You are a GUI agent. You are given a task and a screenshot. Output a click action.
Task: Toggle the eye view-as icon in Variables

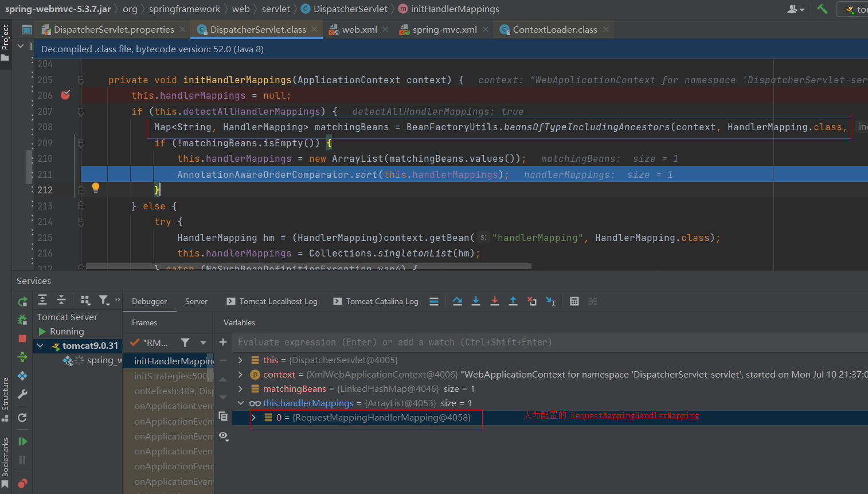click(224, 436)
